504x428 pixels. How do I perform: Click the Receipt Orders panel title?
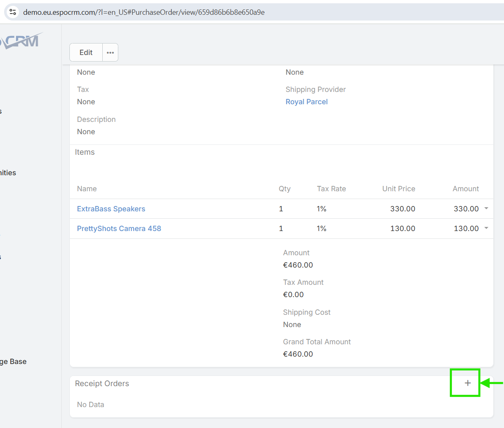point(102,384)
